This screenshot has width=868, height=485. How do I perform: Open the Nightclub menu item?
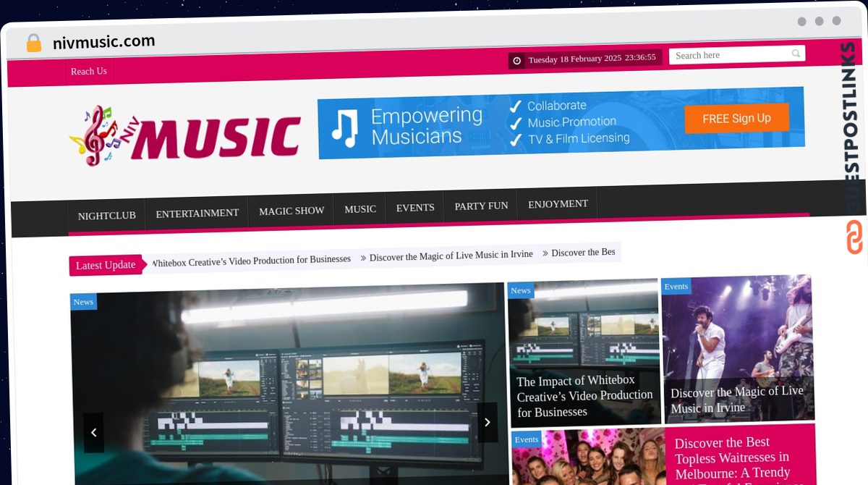[107, 216]
